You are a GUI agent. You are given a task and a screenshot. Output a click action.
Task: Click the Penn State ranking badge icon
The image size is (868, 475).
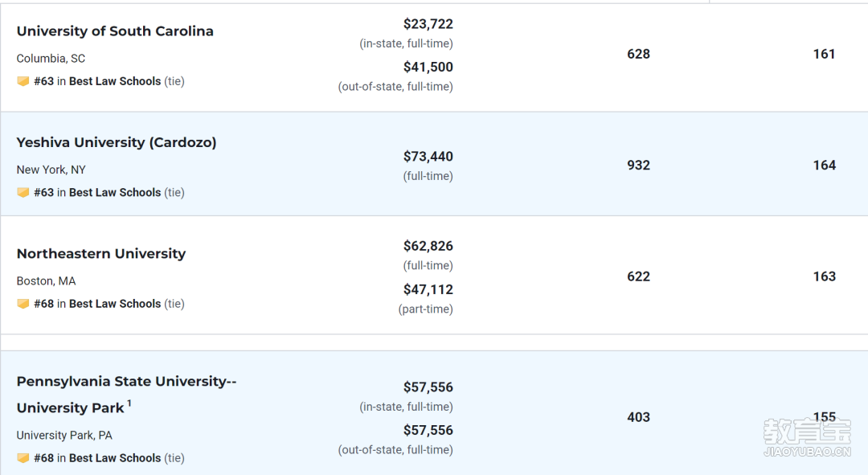point(23,458)
